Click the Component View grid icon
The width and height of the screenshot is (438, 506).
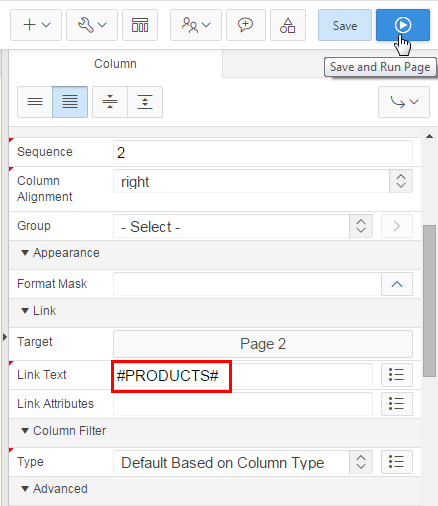coord(140,25)
